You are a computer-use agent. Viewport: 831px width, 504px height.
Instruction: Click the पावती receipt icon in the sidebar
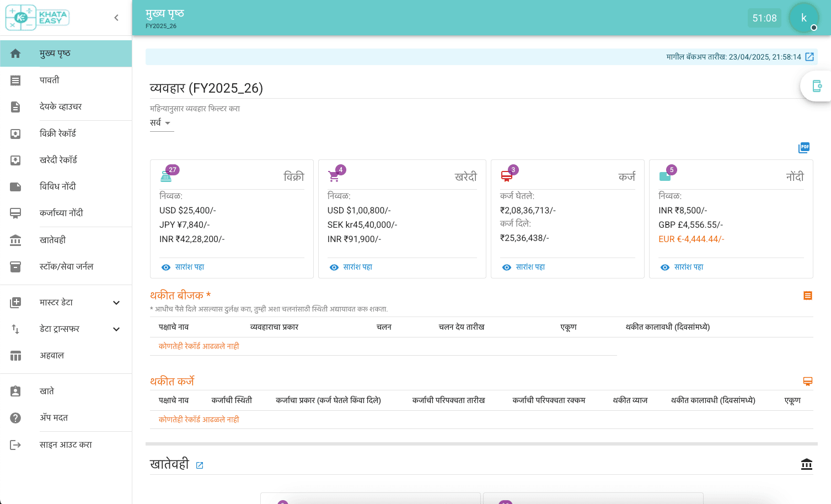tap(15, 80)
